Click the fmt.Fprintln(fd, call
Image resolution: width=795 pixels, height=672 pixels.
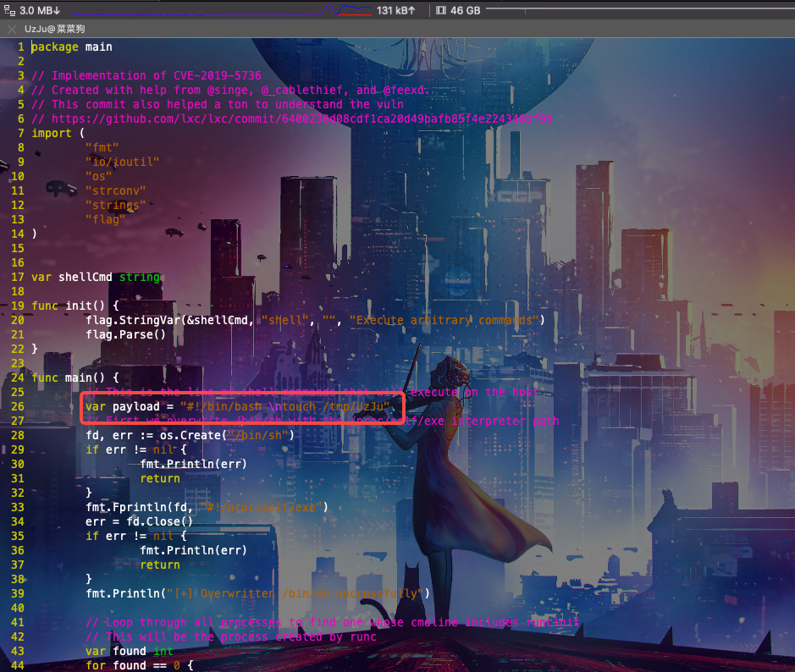tap(207, 508)
